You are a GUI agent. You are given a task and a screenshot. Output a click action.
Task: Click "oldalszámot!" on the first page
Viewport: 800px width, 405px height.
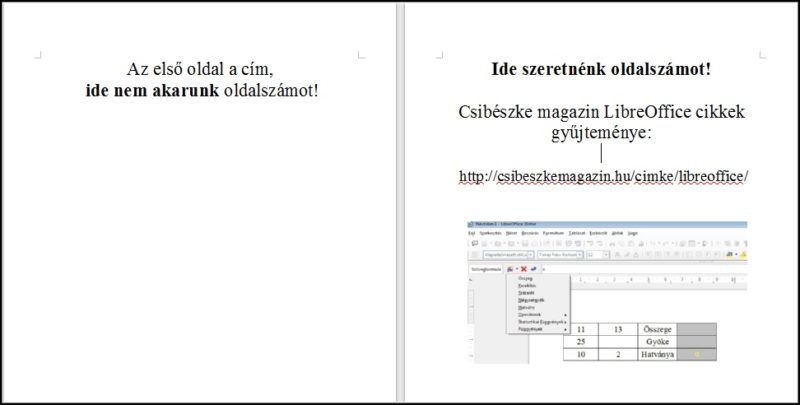coord(271,91)
